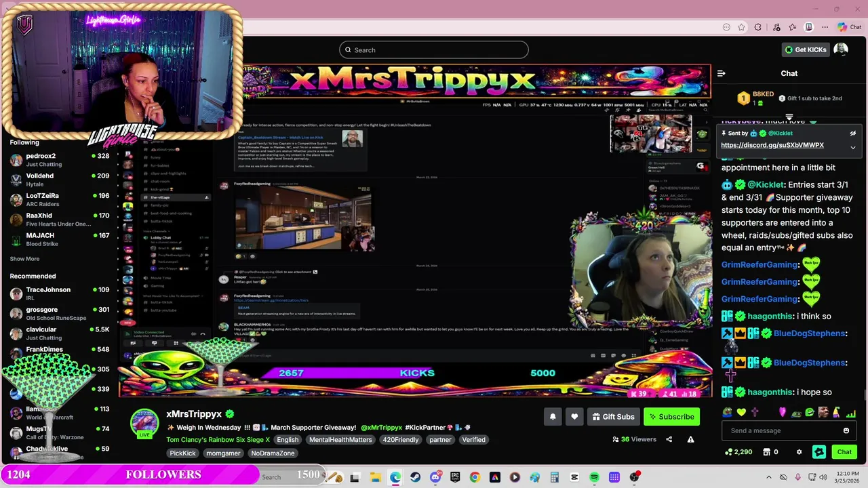Image resolution: width=868 pixels, height=488 pixels.
Task: Open chat settings gear
Action: (x=799, y=452)
